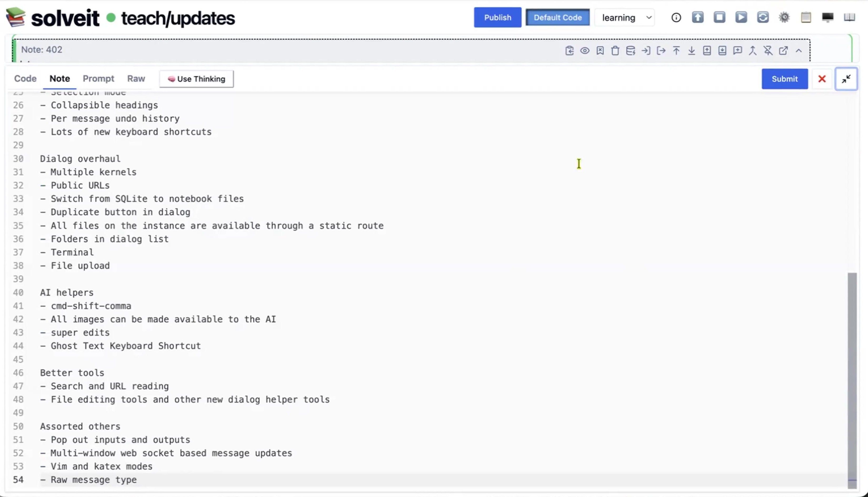Open the terminal monitor icon
This screenshot has width=868, height=497.
point(827,17)
